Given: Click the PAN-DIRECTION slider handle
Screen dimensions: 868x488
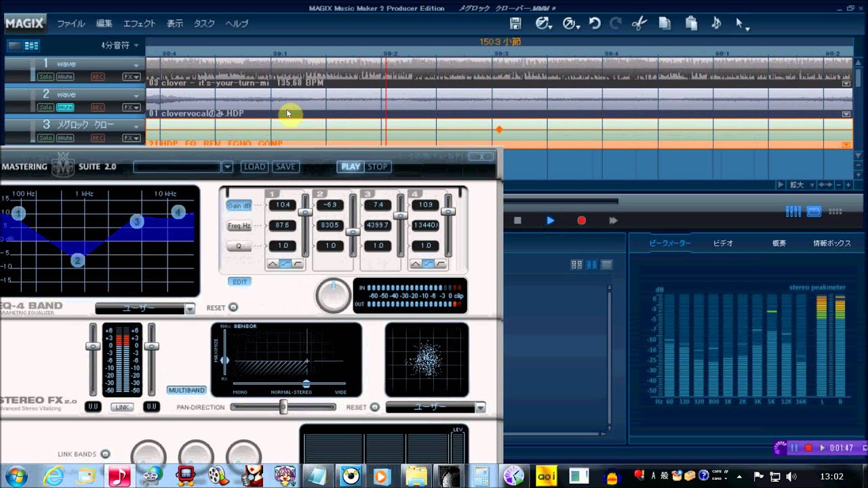Looking at the screenshot, I should tap(283, 407).
